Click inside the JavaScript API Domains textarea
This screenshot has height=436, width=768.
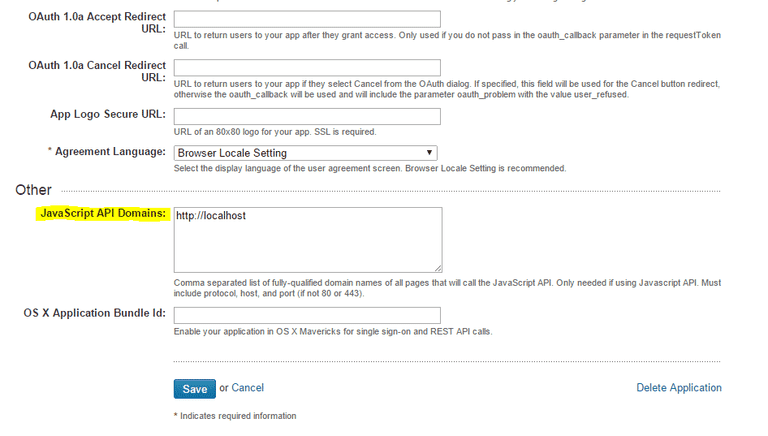click(x=307, y=239)
